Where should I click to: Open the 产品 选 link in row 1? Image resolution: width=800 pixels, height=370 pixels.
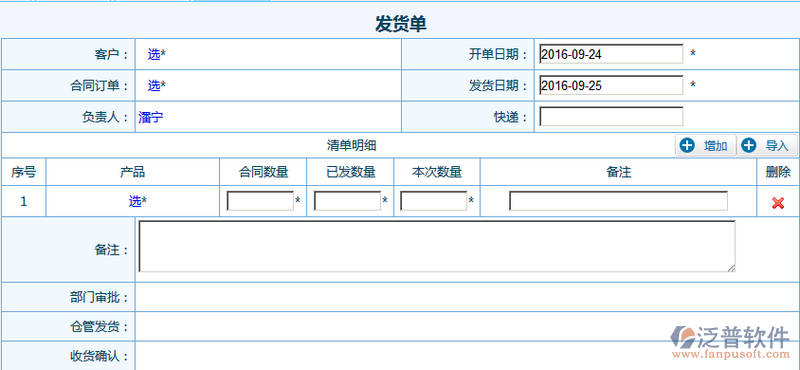[135, 202]
